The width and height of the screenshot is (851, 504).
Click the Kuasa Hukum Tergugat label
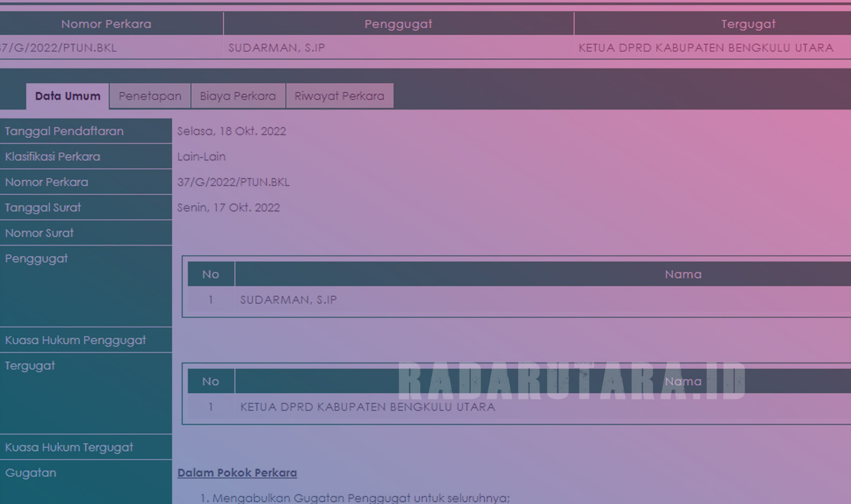(69, 447)
